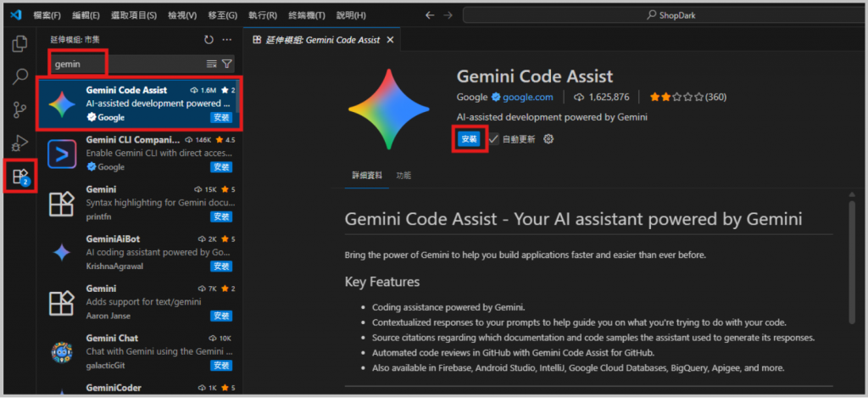Image resolution: width=868 pixels, height=398 pixels.
Task: Open the 編輯(E) menu
Action: click(x=86, y=15)
